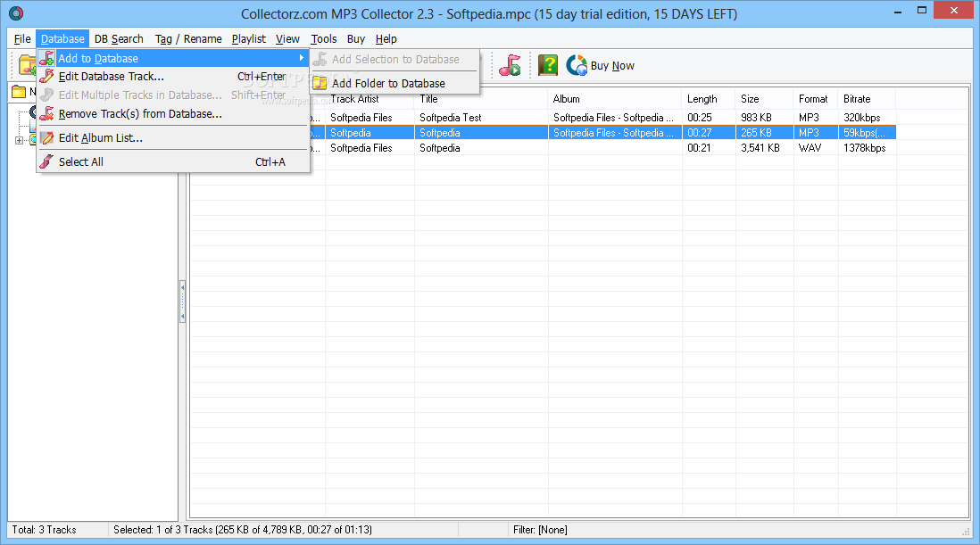Viewport: 980px width, 545px height.
Task: Click 'Total: 3 Tracks' in status bar
Action: (x=44, y=530)
